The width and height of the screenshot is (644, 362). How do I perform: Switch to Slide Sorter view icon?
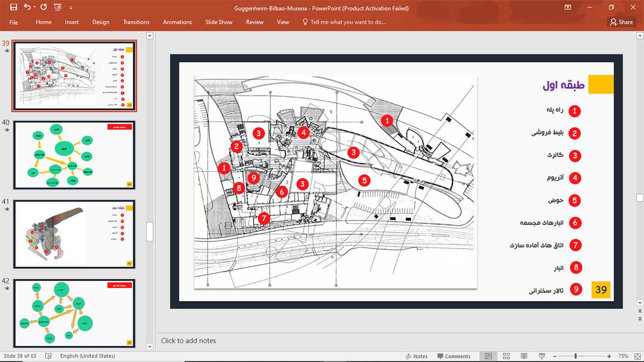506,356
